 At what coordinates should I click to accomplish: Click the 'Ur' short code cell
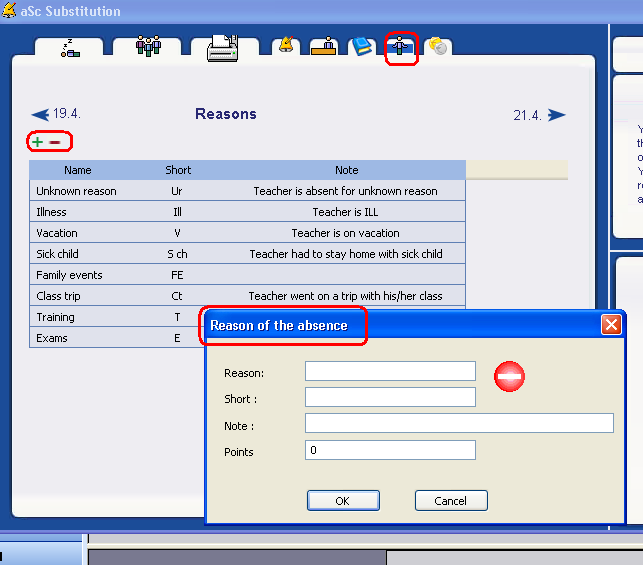(x=177, y=191)
